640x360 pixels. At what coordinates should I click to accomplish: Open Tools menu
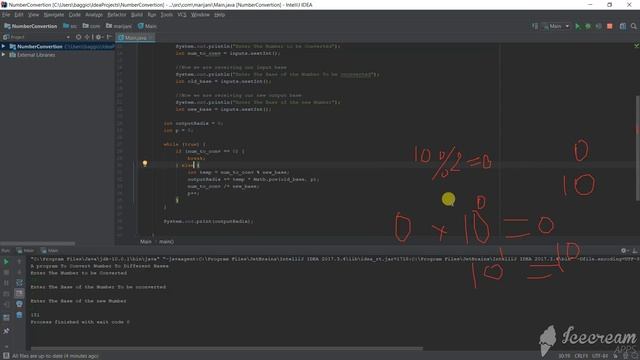(x=167, y=15)
